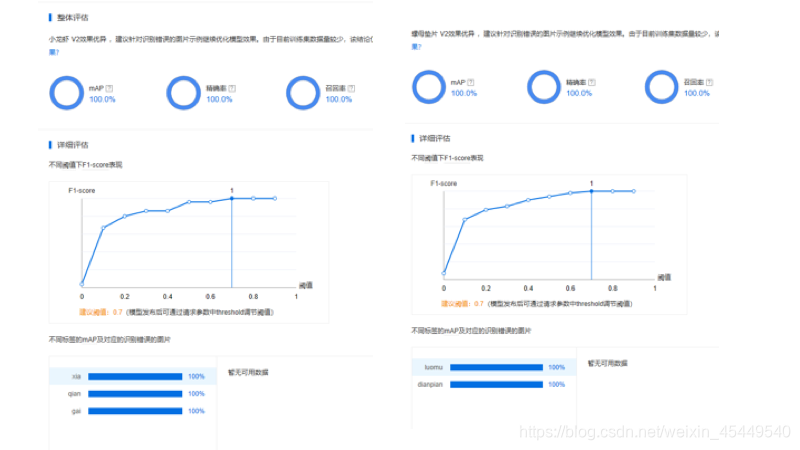Click threshold 0.3 point on luomu/dianpian F1 chart
The width and height of the screenshot is (800, 450).
tap(507, 206)
